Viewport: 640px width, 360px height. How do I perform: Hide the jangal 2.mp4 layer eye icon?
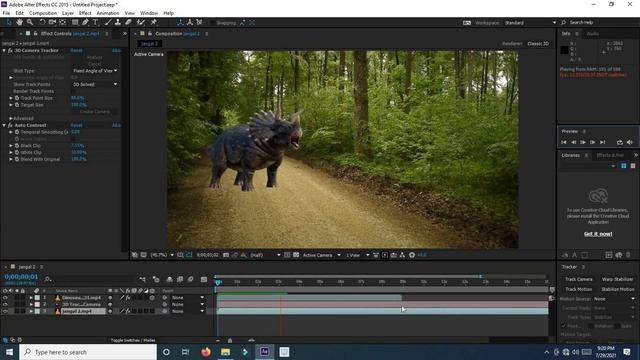tap(5, 311)
